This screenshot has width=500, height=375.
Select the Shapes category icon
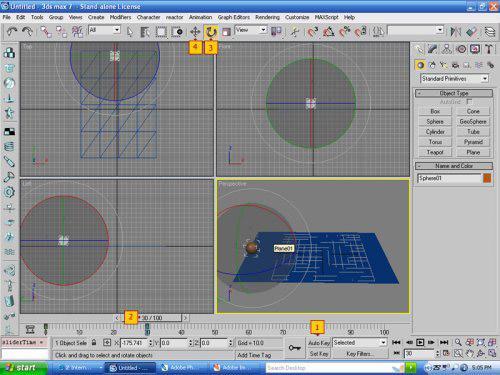tap(432, 65)
